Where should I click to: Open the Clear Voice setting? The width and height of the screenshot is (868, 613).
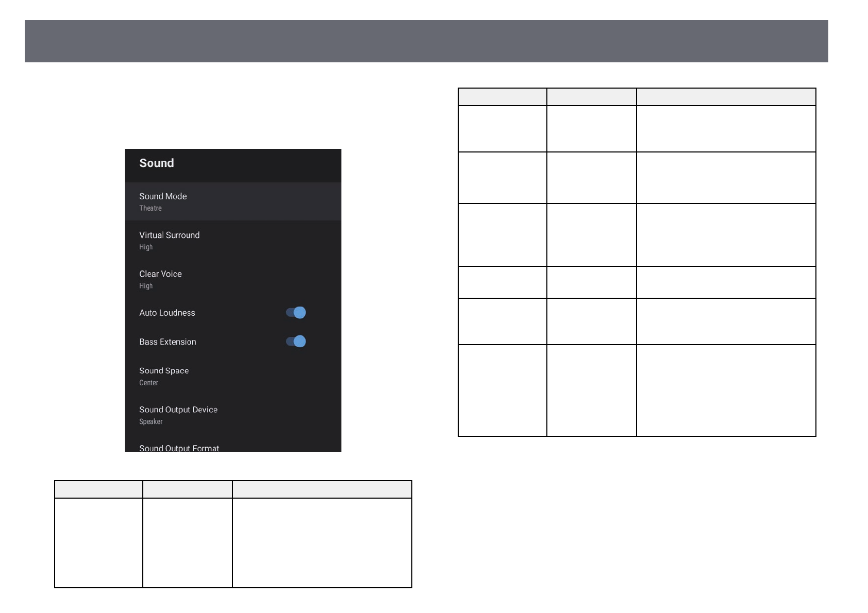pos(160,274)
